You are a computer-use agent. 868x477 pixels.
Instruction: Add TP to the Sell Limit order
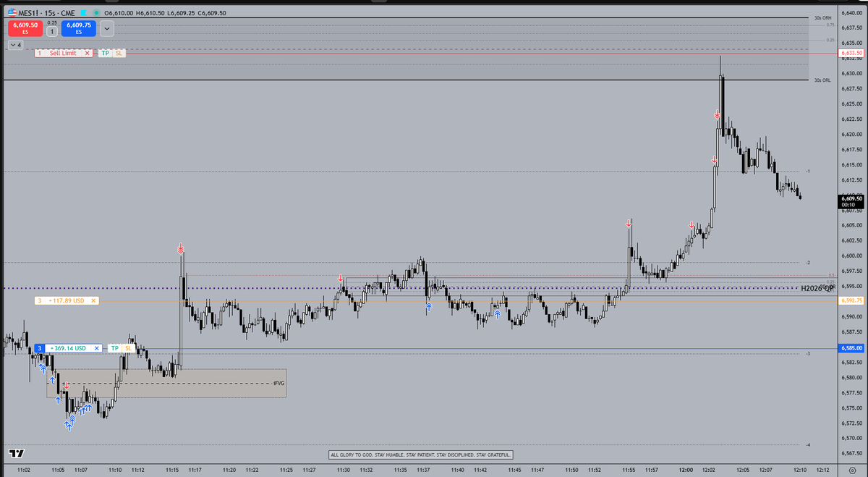[106, 53]
